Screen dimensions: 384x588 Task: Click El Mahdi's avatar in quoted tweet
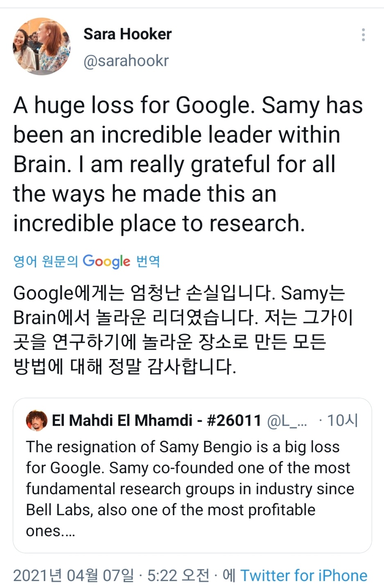(38, 420)
